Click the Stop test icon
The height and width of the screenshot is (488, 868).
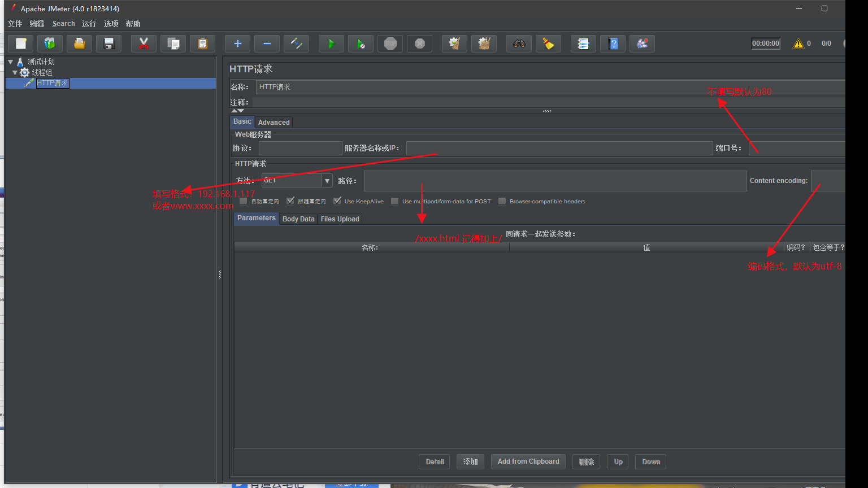pyautogui.click(x=390, y=43)
